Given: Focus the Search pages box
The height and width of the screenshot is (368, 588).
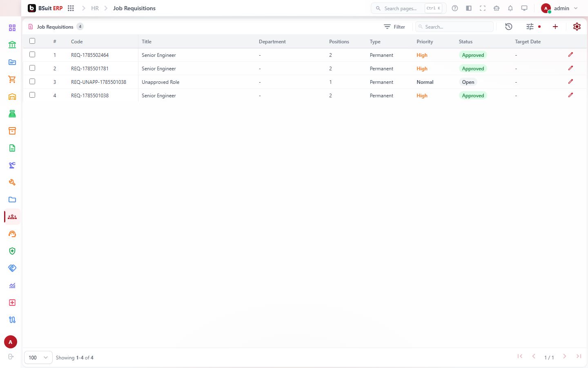Looking at the screenshot, I should point(408,8).
